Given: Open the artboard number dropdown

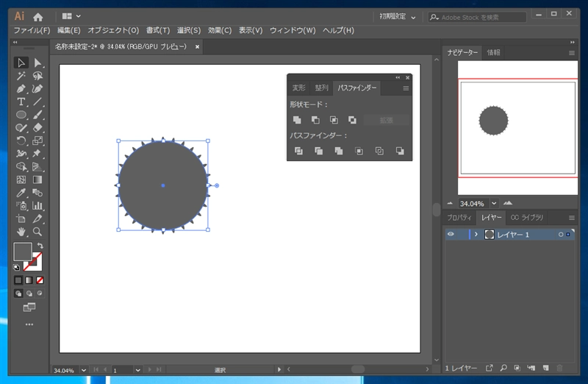Looking at the screenshot, I should 137,370.
